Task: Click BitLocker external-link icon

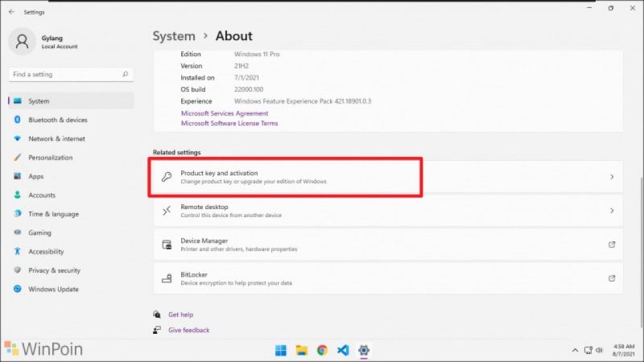Action: (x=612, y=278)
